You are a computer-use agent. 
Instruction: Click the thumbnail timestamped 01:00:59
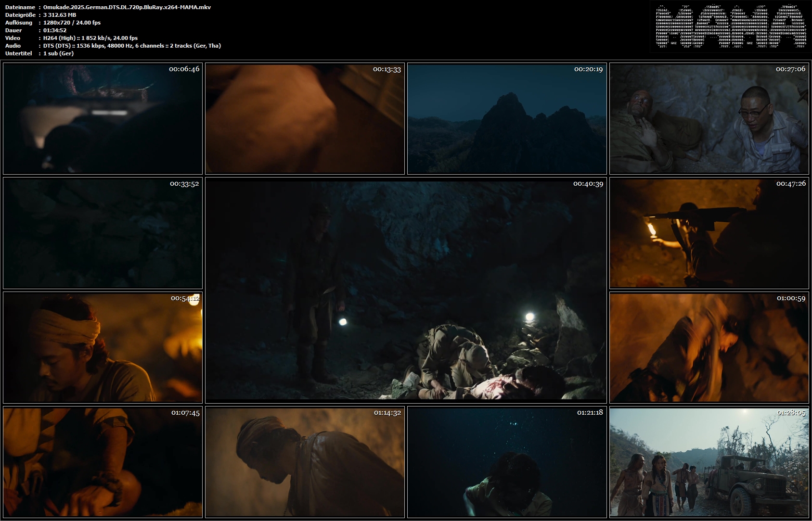coord(709,347)
